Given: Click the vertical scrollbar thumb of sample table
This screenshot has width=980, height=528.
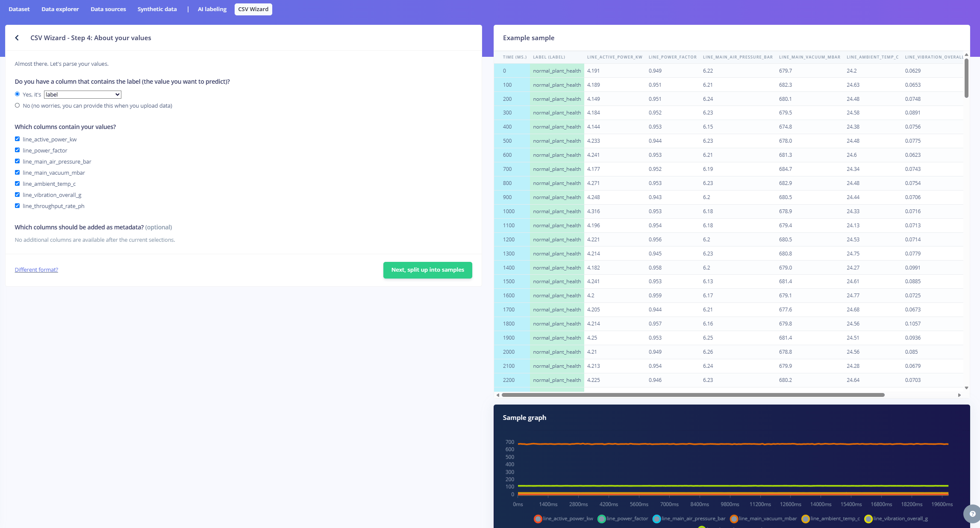Looking at the screenshot, I should click(966, 78).
